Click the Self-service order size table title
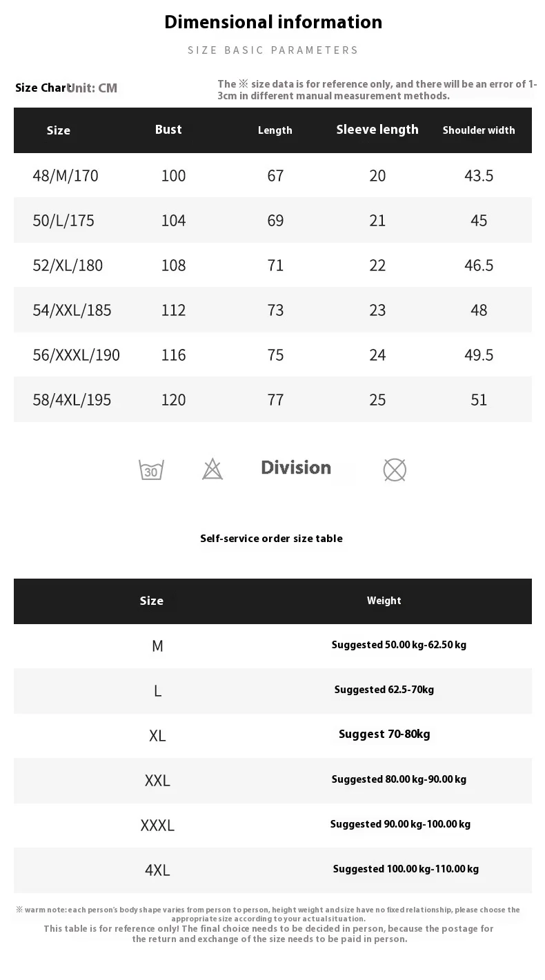The width and height of the screenshot is (545, 980). click(x=271, y=539)
